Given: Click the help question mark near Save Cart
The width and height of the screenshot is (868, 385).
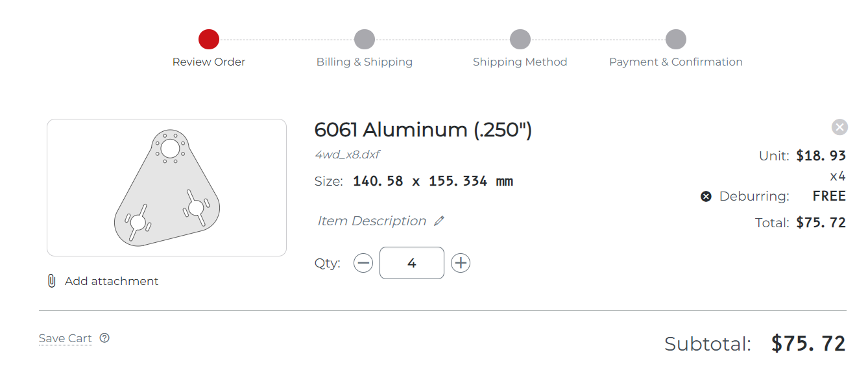Looking at the screenshot, I should click(104, 338).
